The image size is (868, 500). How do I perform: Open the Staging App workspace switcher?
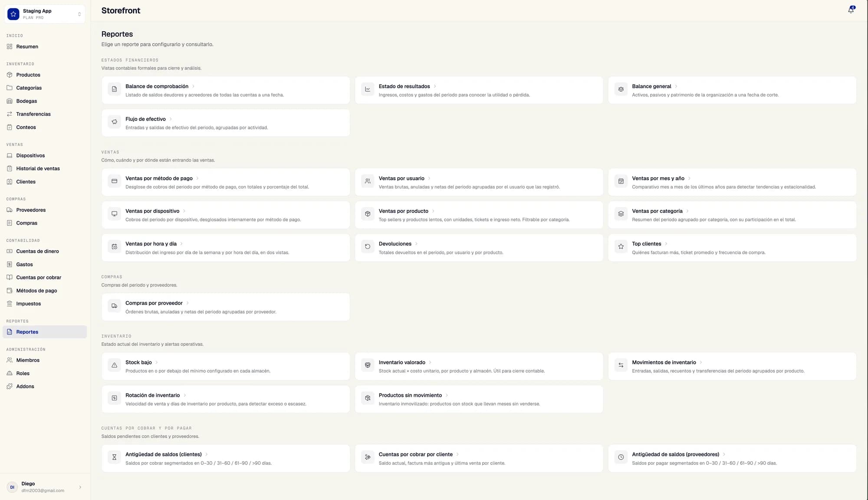coord(45,14)
